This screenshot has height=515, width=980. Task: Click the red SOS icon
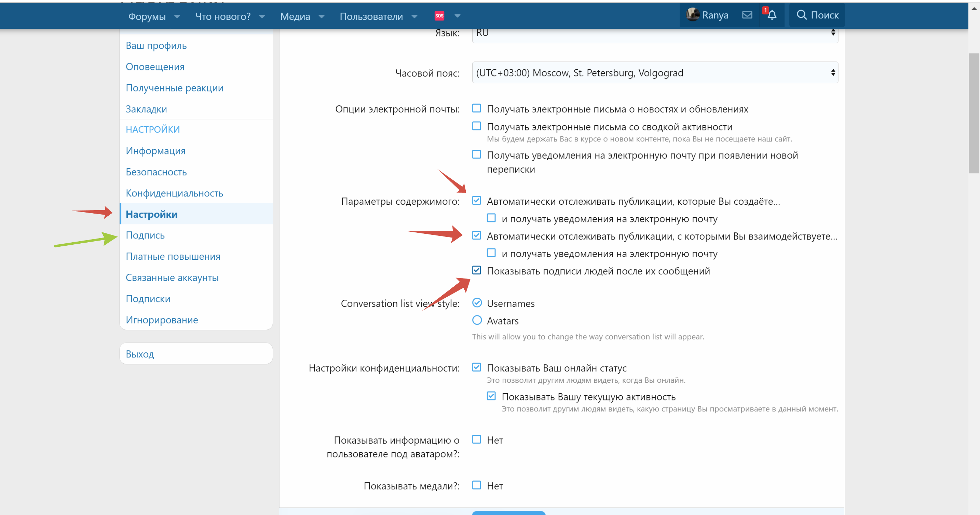(x=439, y=16)
